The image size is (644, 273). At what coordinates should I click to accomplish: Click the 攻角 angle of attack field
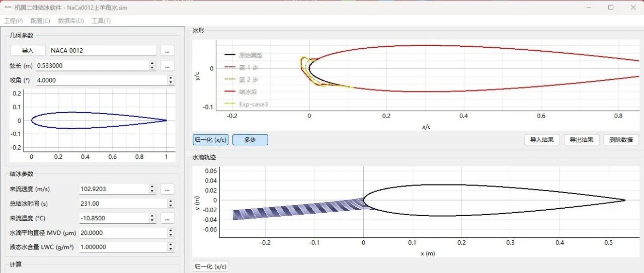(x=101, y=80)
